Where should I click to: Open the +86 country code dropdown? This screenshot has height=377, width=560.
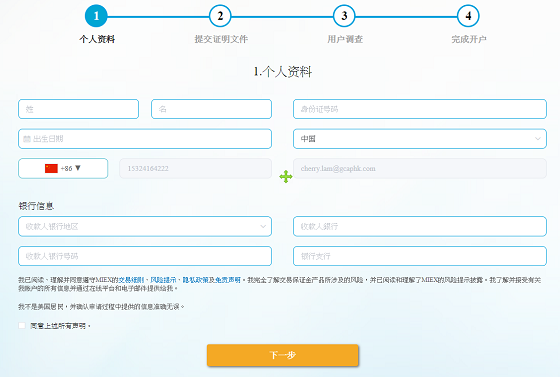[x=63, y=168]
